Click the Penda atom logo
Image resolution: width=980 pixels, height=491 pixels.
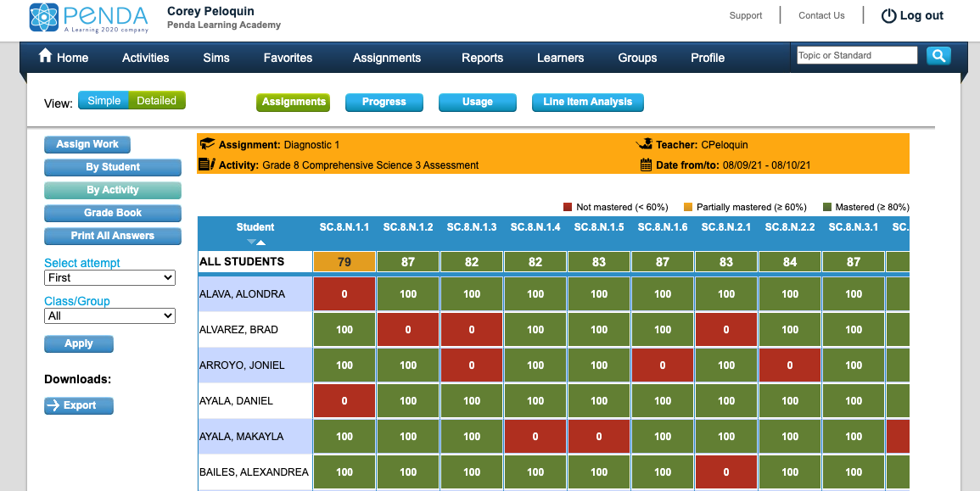pos(44,18)
